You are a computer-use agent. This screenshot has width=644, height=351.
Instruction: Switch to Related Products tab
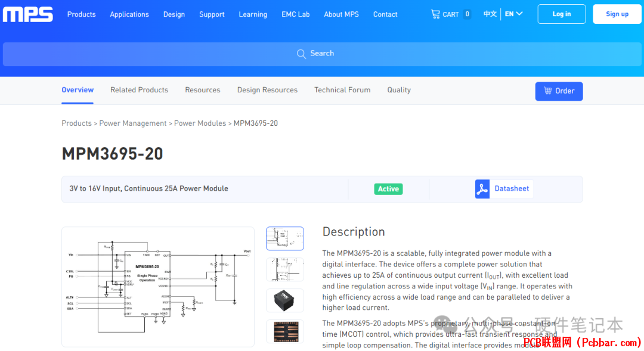tap(139, 90)
